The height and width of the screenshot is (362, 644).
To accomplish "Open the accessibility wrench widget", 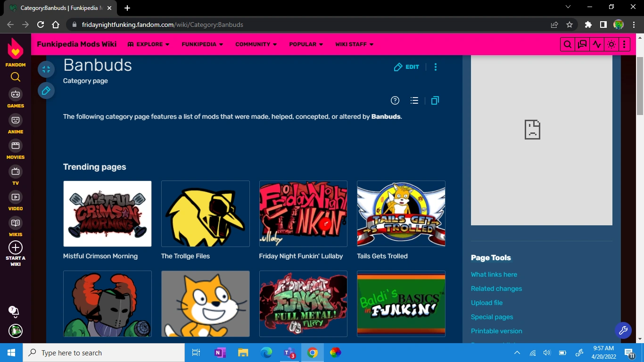I will (x=623, y=330).
